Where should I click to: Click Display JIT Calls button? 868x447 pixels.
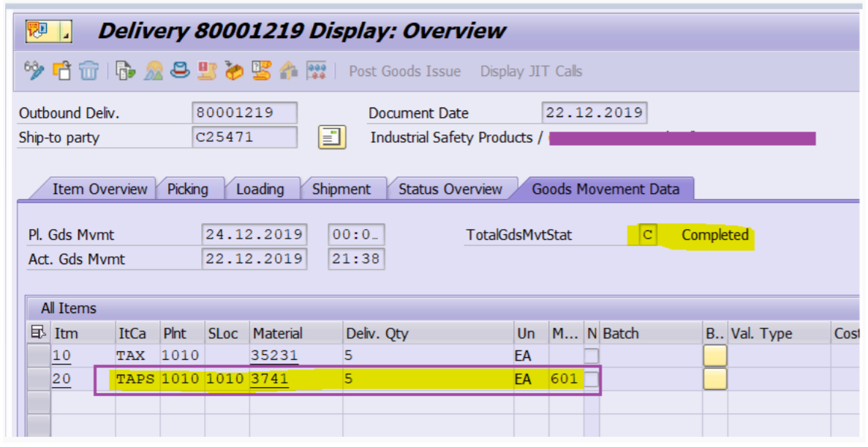click(531, 71)
